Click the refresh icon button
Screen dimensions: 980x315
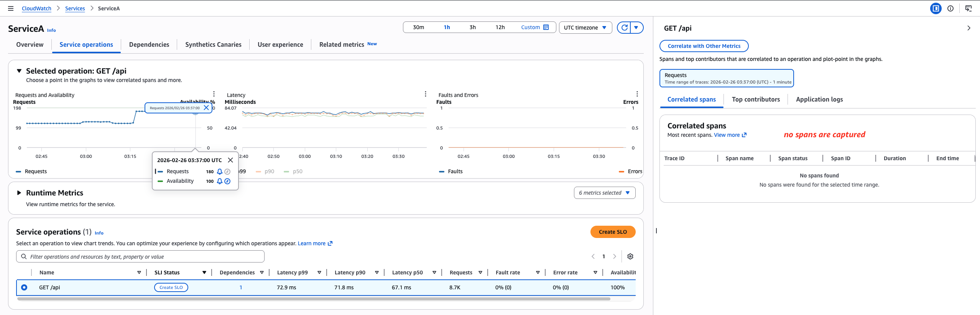(x=624, y=28)
